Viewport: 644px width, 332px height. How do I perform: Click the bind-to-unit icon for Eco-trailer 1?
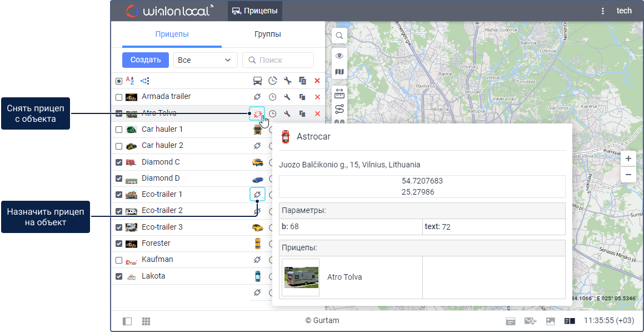(x=257, y=195)
